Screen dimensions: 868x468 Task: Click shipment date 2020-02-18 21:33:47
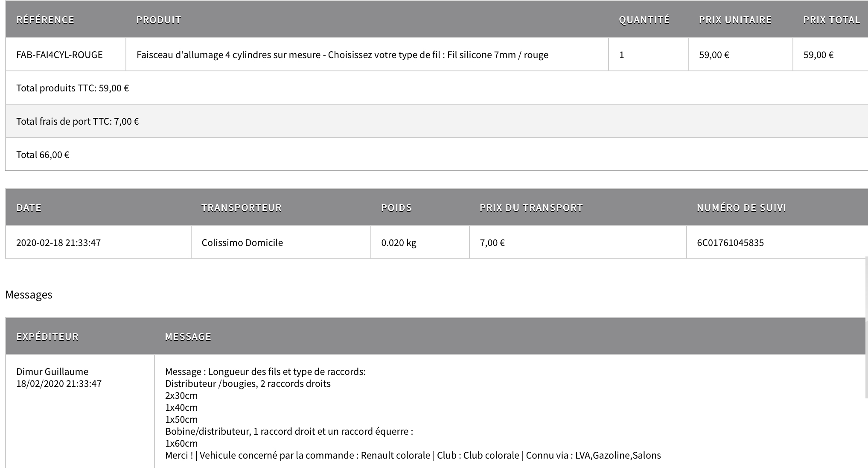click(58, 243)
